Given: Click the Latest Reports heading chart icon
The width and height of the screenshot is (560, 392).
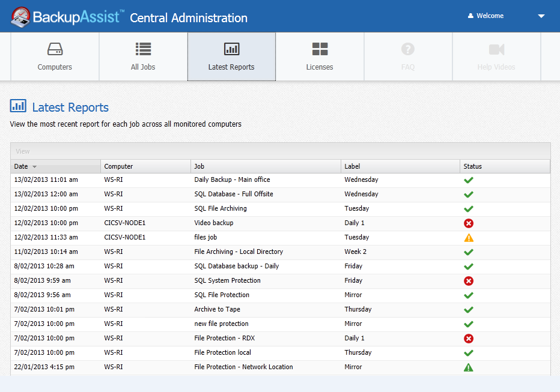Looking at the screenshot, I should (x=18, y=107).
